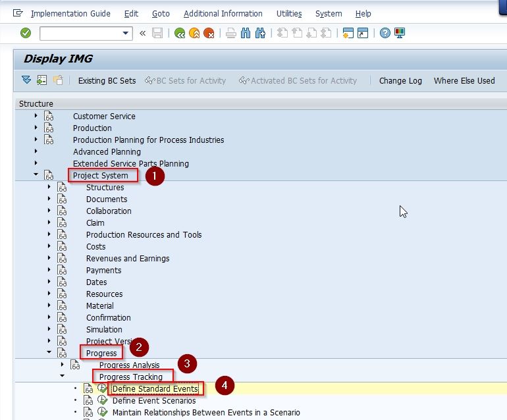
Task: Collapse the Progress node
Action: tap(49, 352)
